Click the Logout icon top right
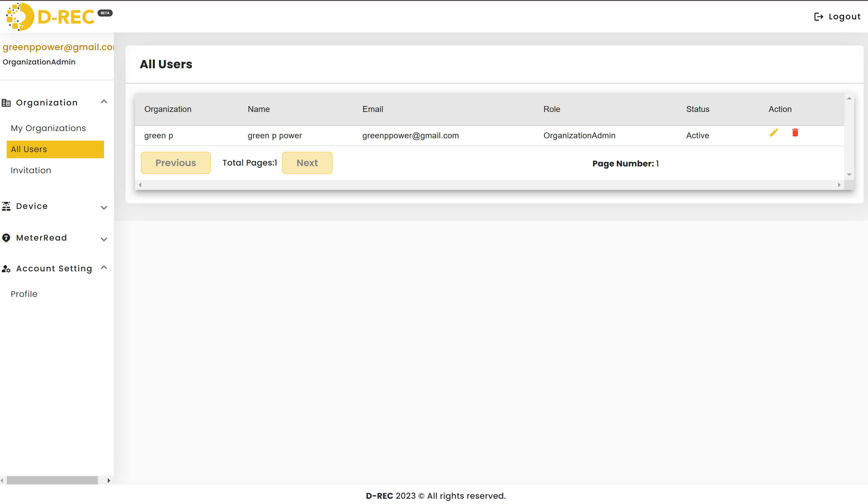The width and height of the screenshot is (868, 504). [x=819, y=16]
